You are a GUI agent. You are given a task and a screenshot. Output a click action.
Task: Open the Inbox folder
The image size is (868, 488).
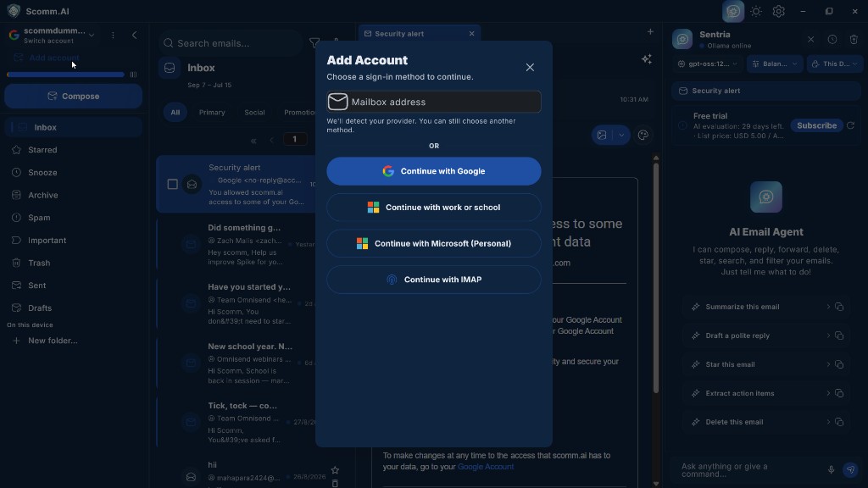click(x=73, y=127)
